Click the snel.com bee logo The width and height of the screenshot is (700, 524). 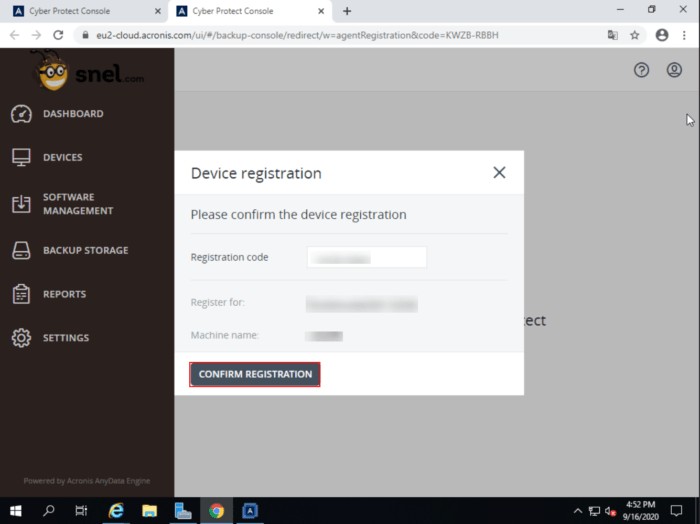87,71
